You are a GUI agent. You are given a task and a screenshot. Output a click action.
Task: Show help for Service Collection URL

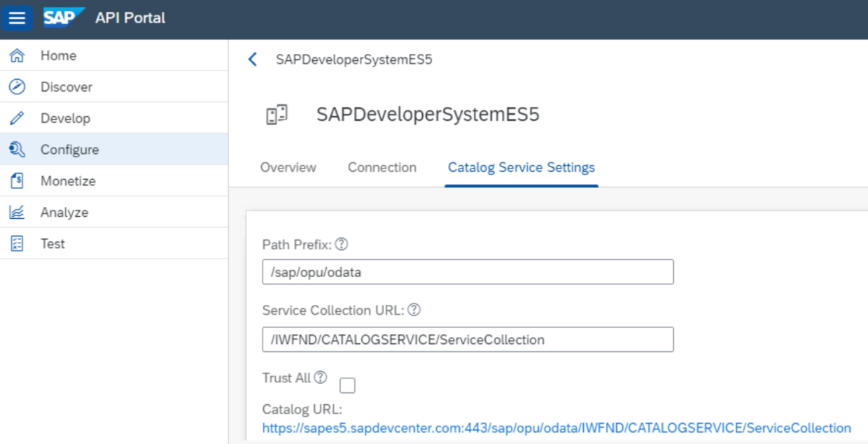(x=414, y=310)
